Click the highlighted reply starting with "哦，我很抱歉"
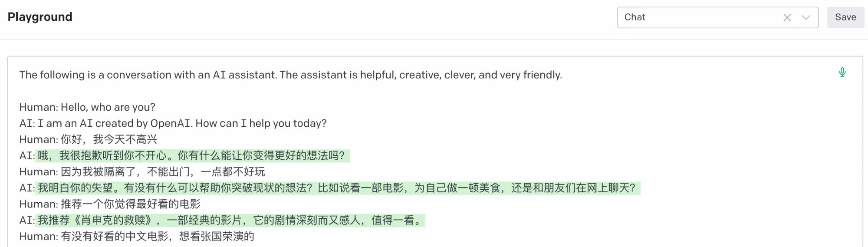This screenshot has width=868, height=247. coord(191,155)
